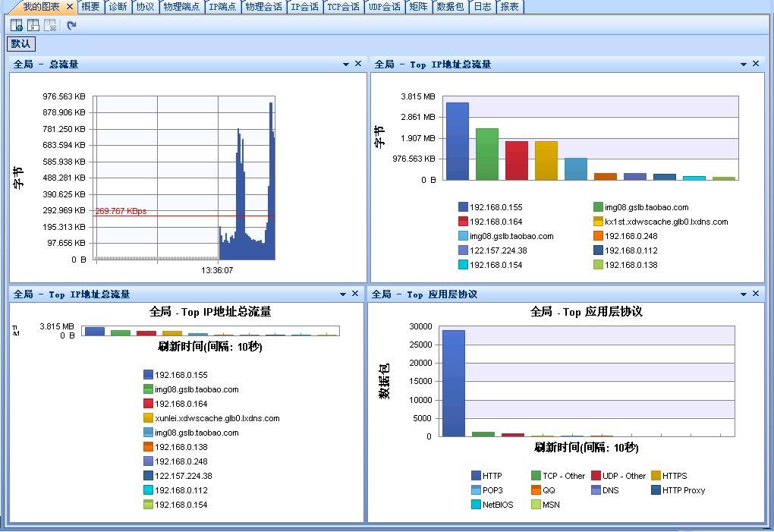Click the add chart panel toolbar icon
Image resolution: width=774 pixels, height=532 pixels.
(x=16, y=25)
